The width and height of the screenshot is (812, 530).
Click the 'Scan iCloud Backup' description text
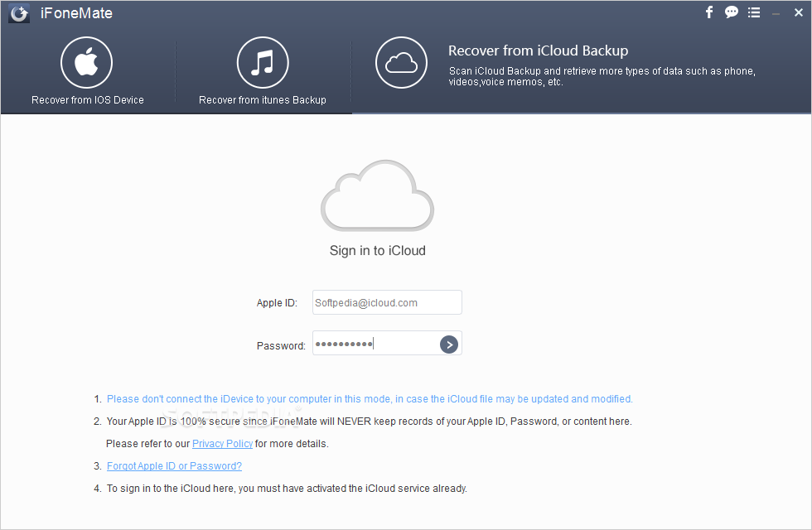602,76
